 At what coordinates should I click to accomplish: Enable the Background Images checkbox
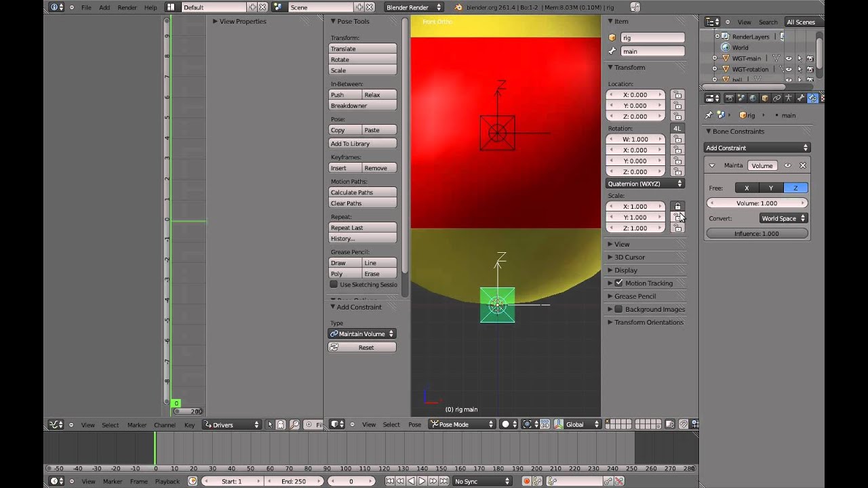coord(618,309)
